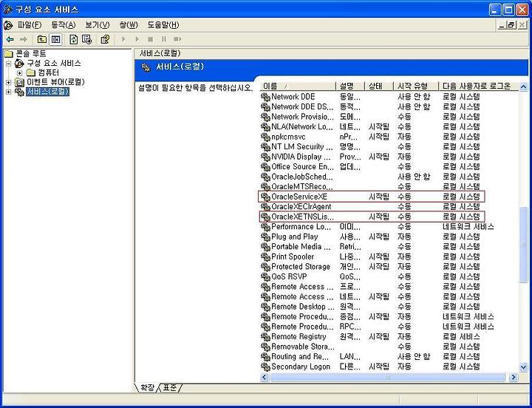Click the gear icon of NVIDIA Display service

click(265, 157)
